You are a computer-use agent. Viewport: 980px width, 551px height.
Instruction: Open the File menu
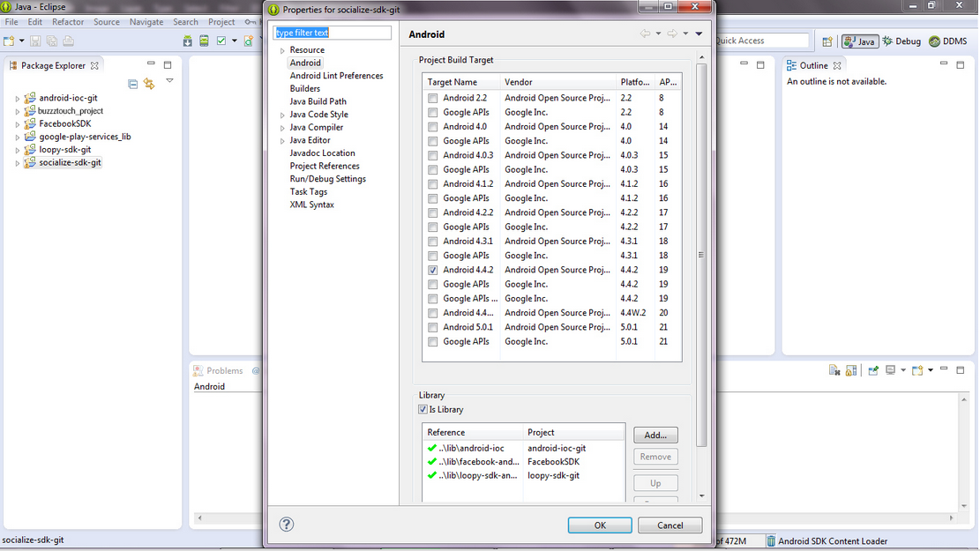[x=11, y=22]
